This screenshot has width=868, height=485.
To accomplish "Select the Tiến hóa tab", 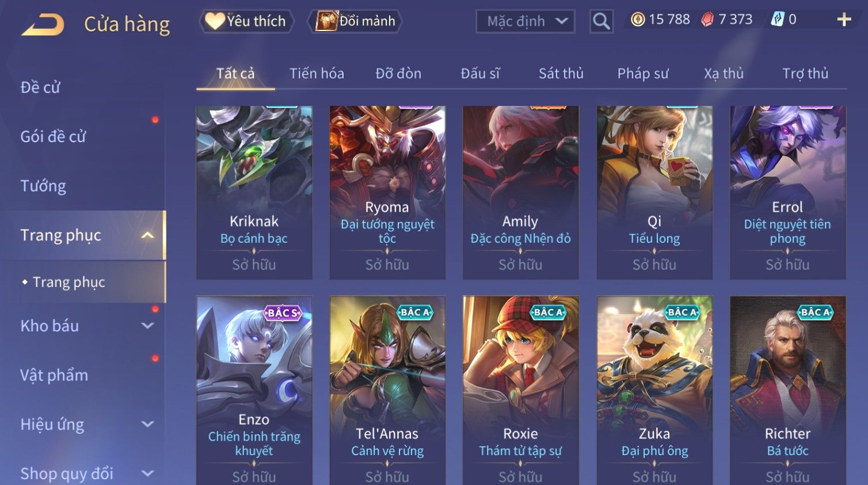I will coord(317,74).
